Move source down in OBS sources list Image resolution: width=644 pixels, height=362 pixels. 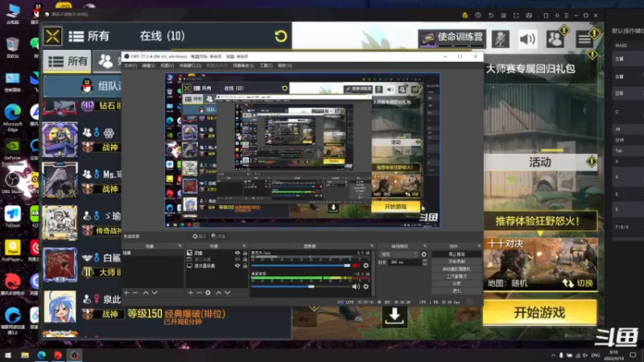tap(228, 293)
